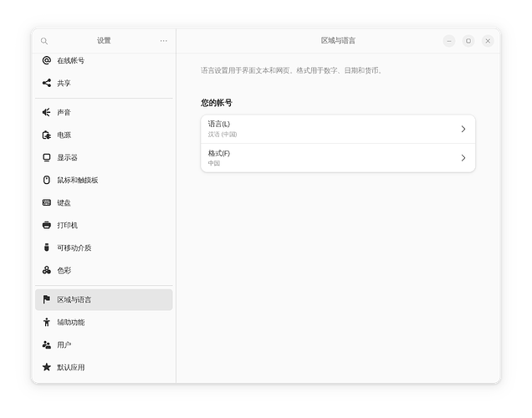Go to 电源 settings
Image resolution: width=532 pixels, height=418 pixels.
104,135
